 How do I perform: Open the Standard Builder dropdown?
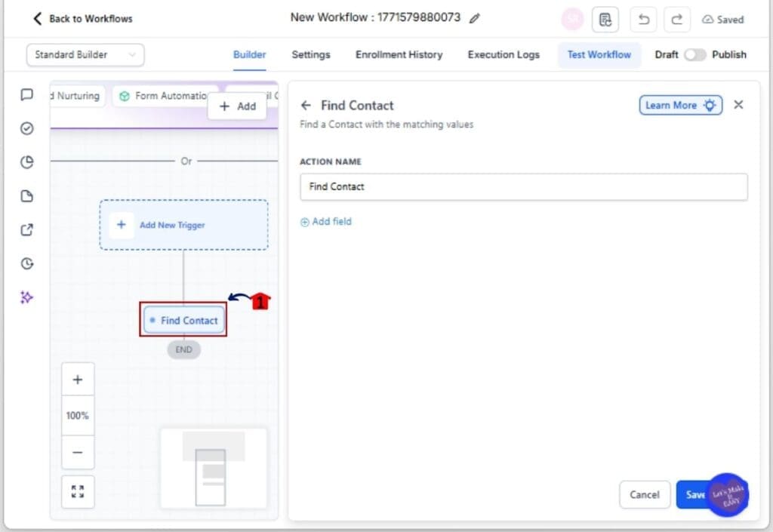click(85, 54)
